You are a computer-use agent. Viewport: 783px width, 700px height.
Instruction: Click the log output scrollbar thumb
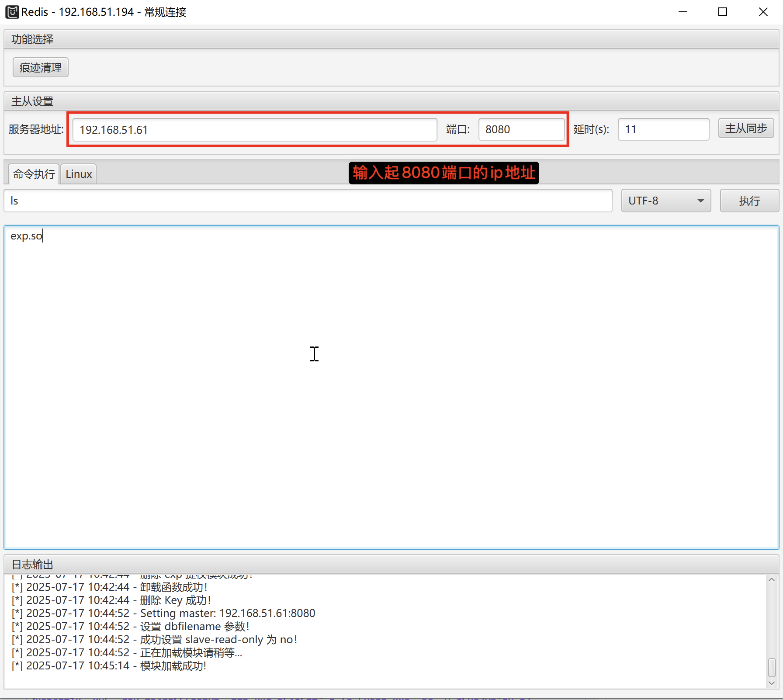(x=772, y=668)
